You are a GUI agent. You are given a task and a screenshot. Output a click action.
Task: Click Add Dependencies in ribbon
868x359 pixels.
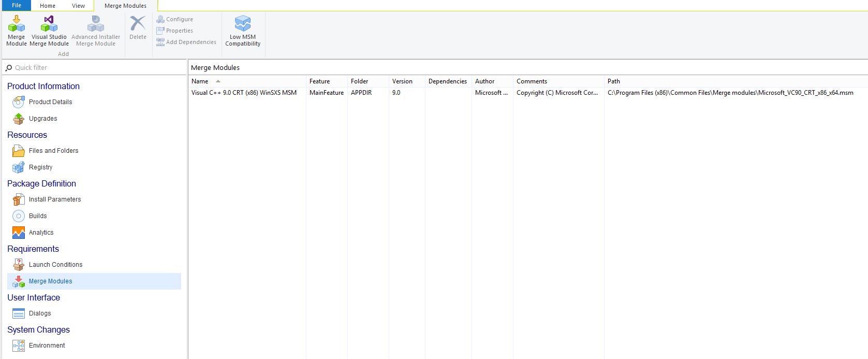click(186, 42)
